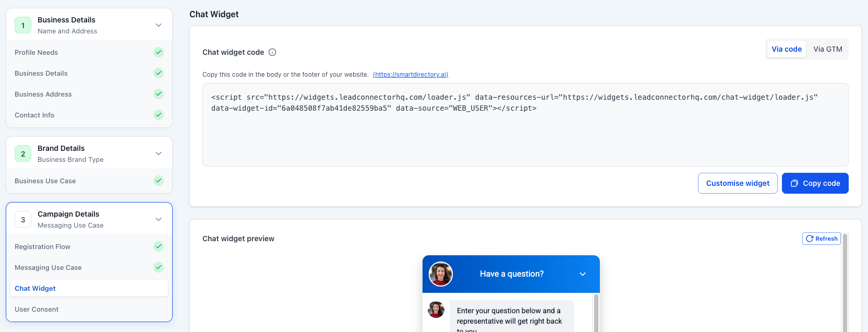This screenshot has height=332, width=868.
Task: Open the Profile Needs step
Action: click(x=89, y=52)
